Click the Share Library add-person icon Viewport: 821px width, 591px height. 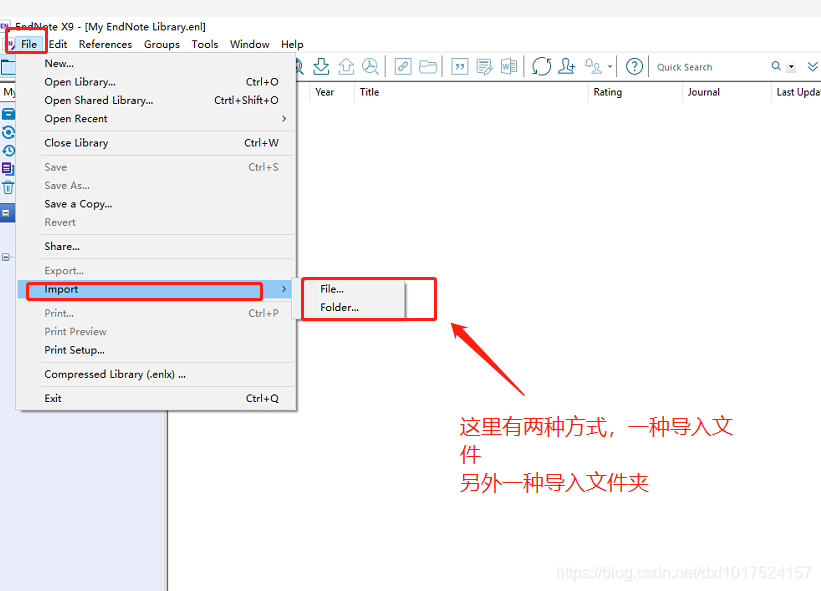click(567, 66)
